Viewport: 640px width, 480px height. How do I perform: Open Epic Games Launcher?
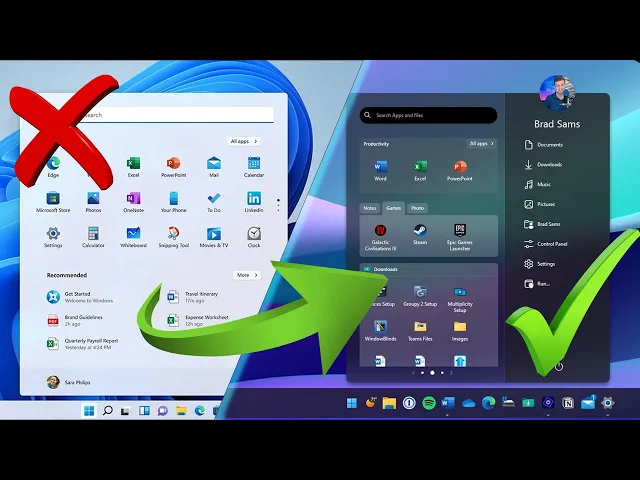click(460, 237)
